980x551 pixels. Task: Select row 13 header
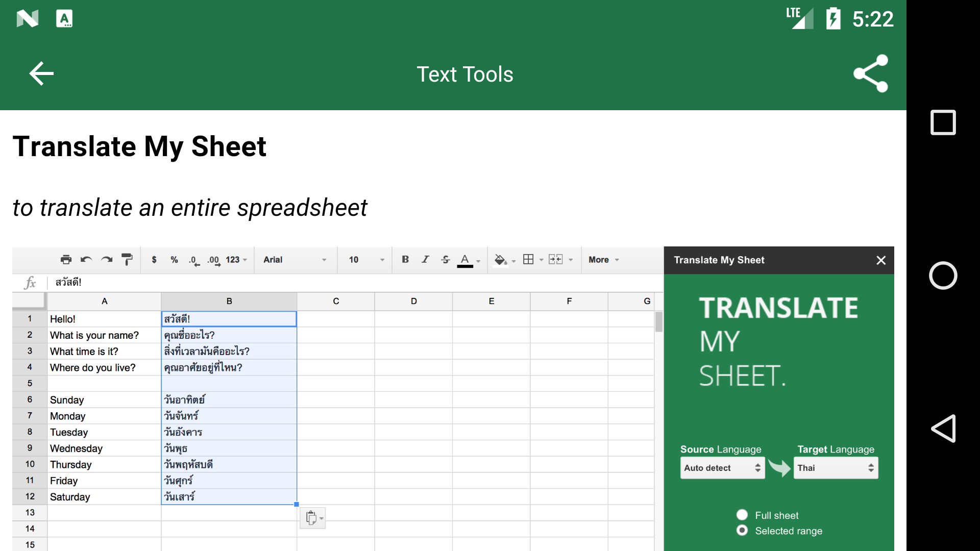[x=30, y=513]
